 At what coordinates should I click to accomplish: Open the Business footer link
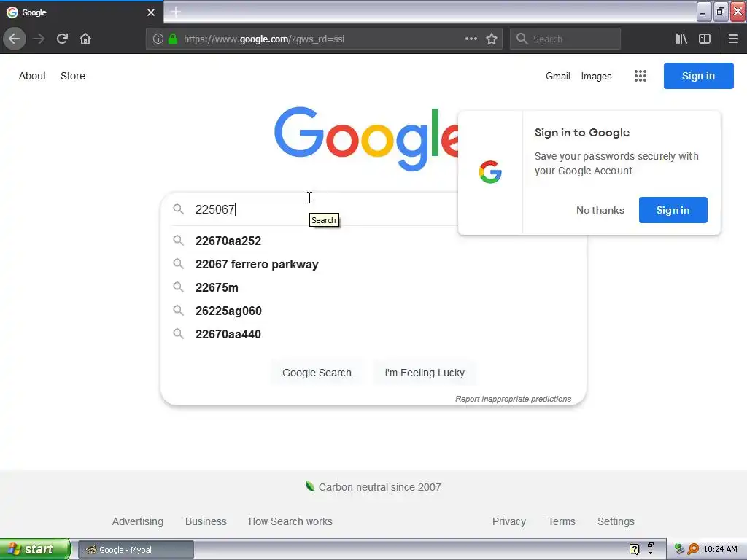pos(206,521)
